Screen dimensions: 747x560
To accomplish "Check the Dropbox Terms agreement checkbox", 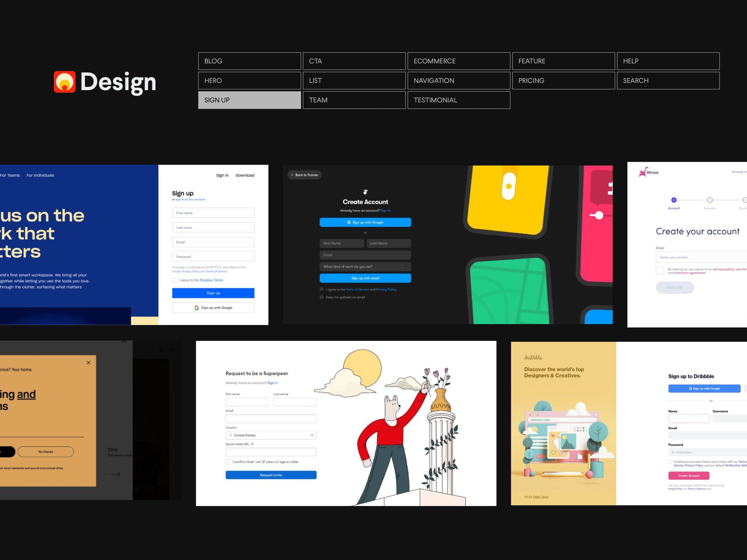I will (x=174, y=280).
